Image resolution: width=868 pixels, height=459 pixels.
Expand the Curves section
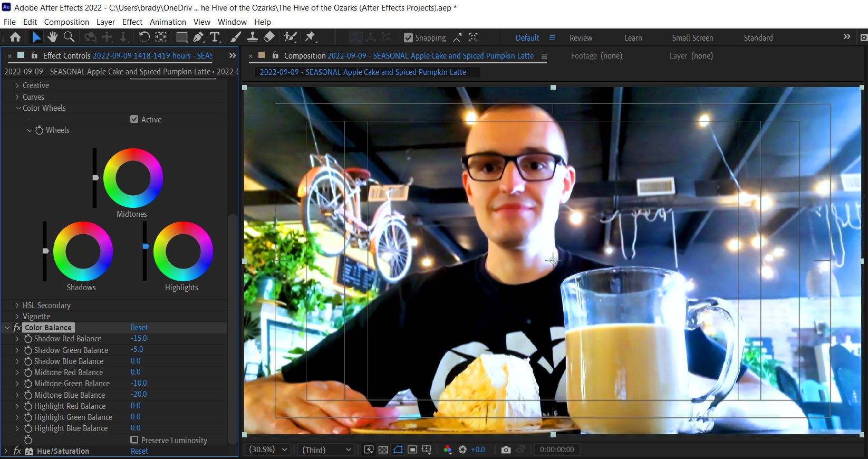(17, 97)
